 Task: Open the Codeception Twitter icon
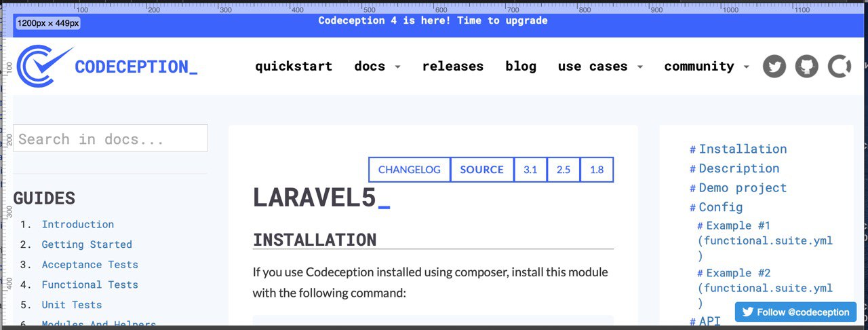774,67
